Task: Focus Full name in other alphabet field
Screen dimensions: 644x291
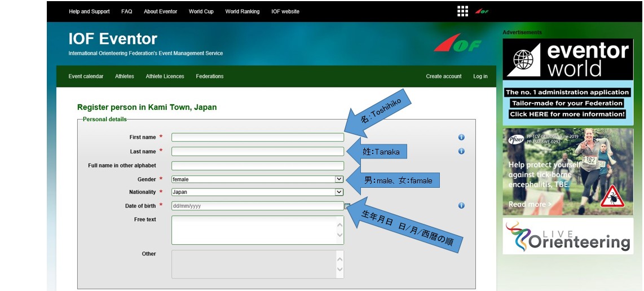Action: pos(258,166)
